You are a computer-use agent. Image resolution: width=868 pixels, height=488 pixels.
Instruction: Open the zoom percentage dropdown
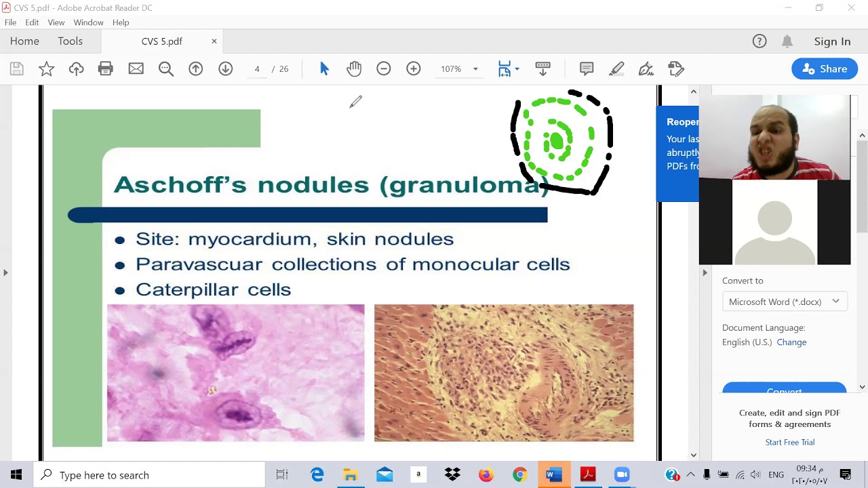(x=475, y=68)
